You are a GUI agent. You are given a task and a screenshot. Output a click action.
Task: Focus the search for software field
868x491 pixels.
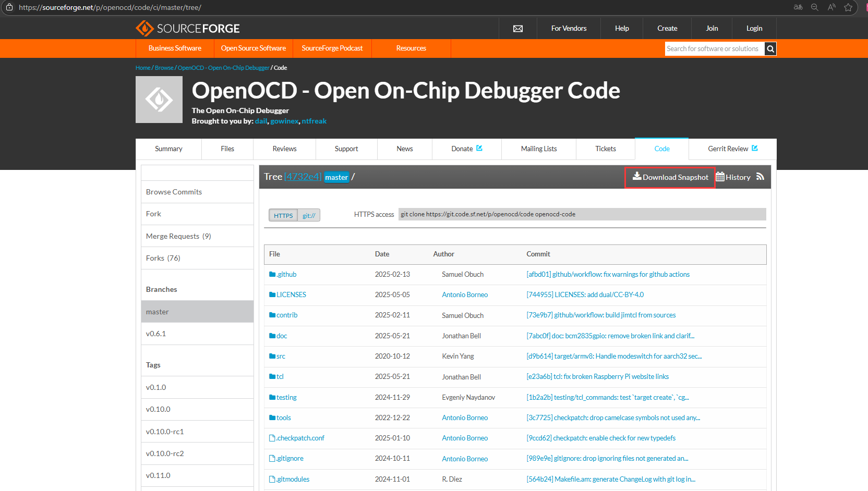click(x=715, y=49)
